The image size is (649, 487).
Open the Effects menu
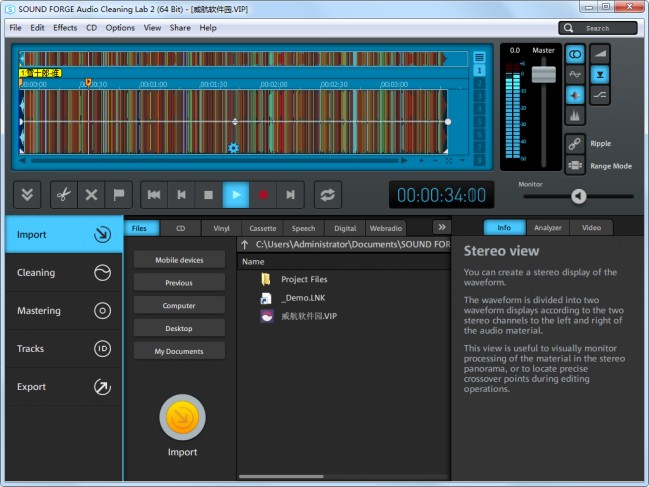click(65, 28)
